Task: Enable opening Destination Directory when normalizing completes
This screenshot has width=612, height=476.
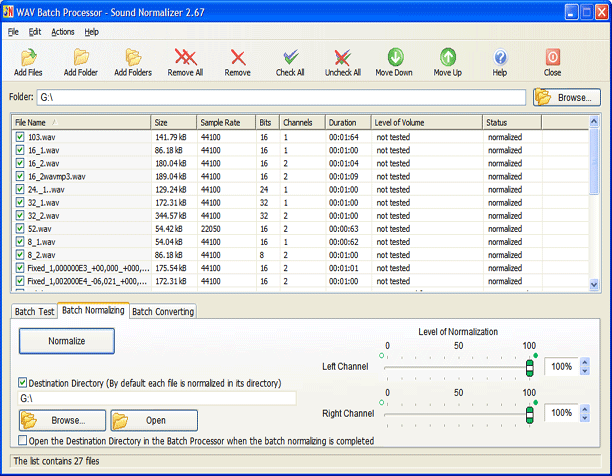Action: (x=23, y=440)
